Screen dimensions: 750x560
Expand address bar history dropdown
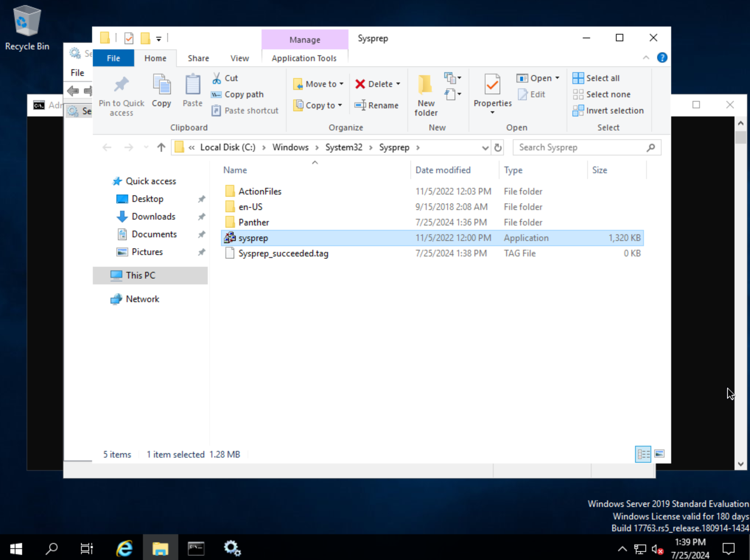pos(485,148)
